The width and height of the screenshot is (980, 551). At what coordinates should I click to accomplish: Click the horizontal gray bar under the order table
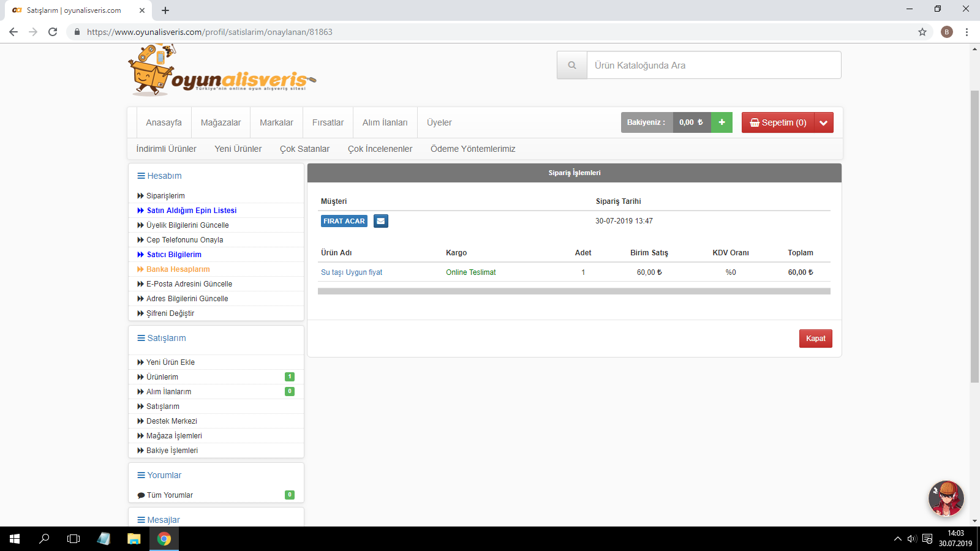point(574,291)
